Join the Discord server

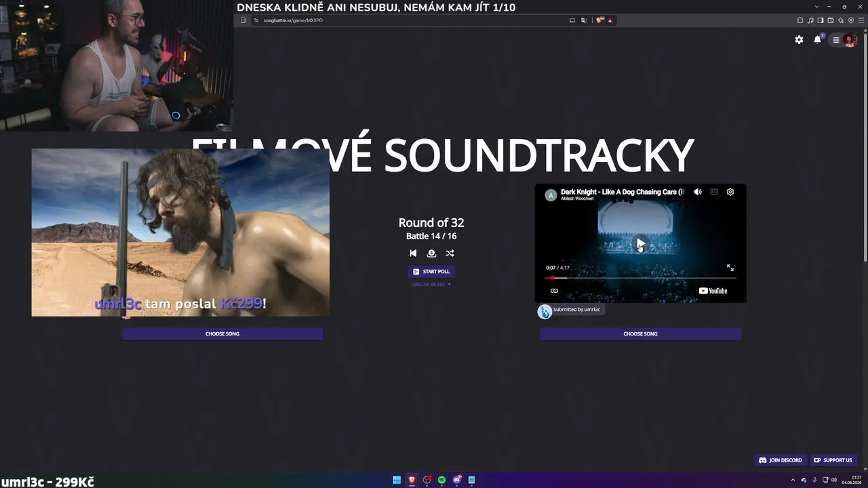click(780, 460)
